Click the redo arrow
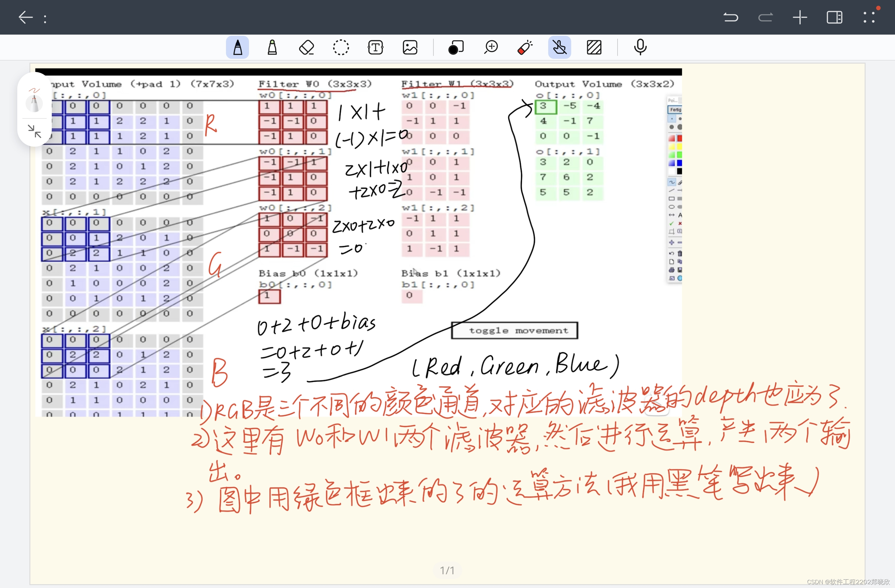The height and width of the screenshot is (588, 895). coord(765,17)
